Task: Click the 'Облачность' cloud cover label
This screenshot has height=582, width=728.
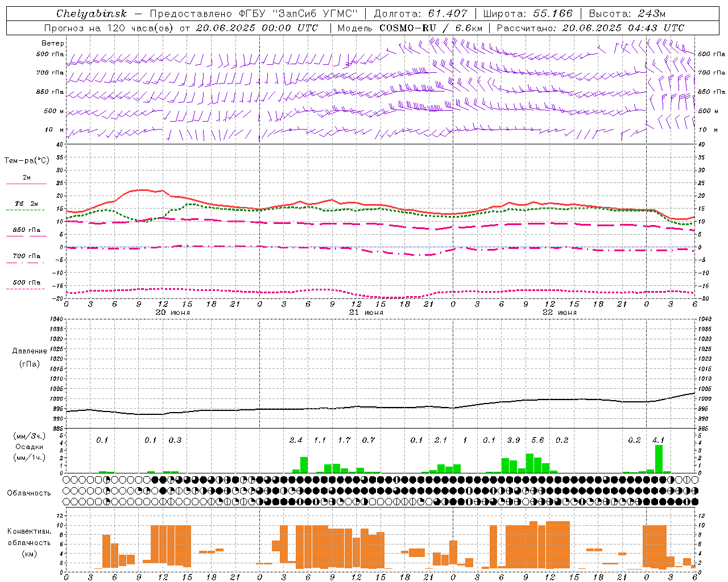Action: 29,493
